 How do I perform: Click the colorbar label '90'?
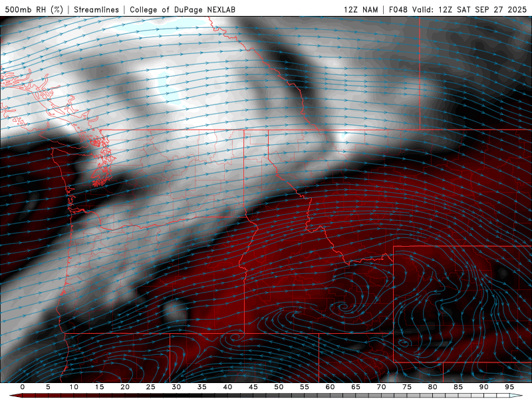click(x=484, y=387)
